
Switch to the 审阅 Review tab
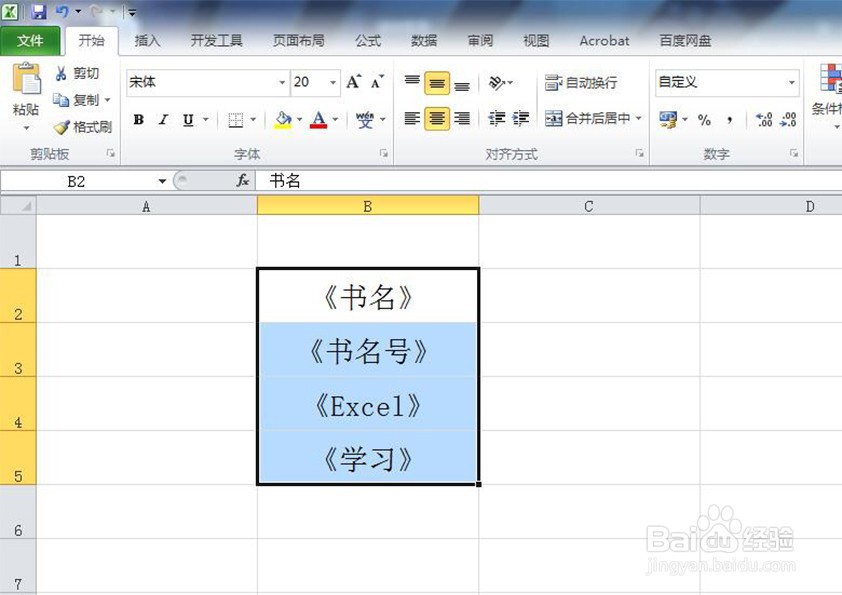click(x=480, y=41)
